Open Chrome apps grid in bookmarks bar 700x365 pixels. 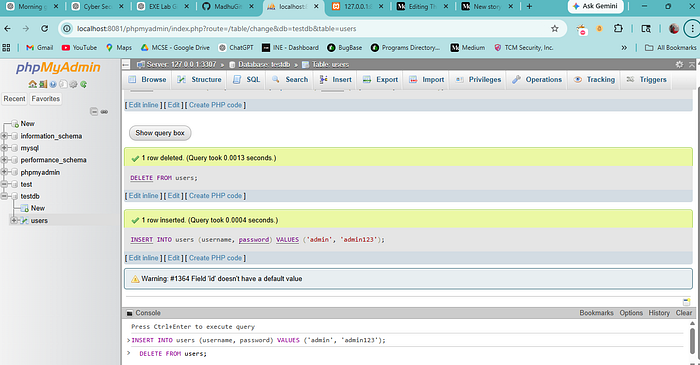coord(6,47)
